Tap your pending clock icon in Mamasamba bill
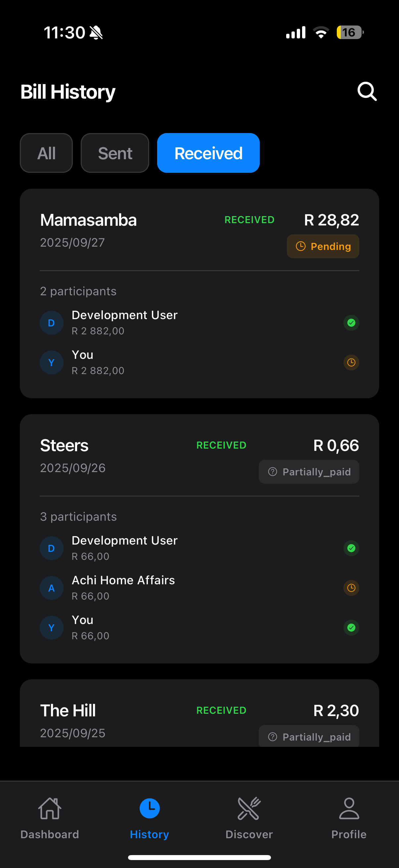 point(351,362)
